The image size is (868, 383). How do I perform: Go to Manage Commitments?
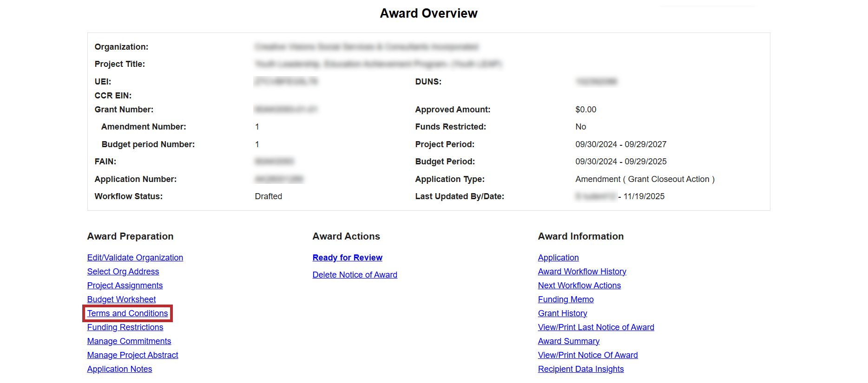tap(129, 341)
